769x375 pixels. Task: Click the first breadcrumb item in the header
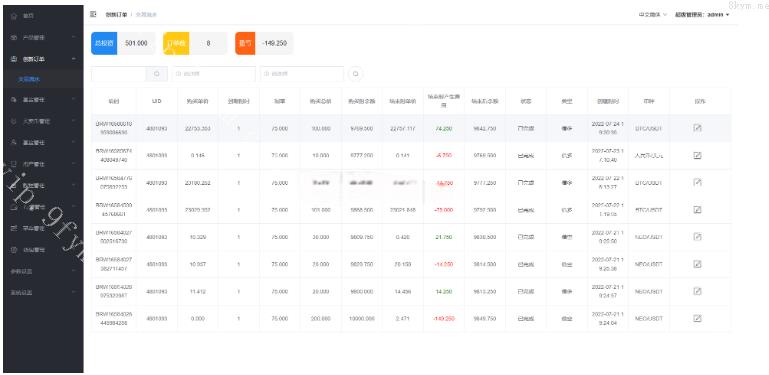coord(116,15)
